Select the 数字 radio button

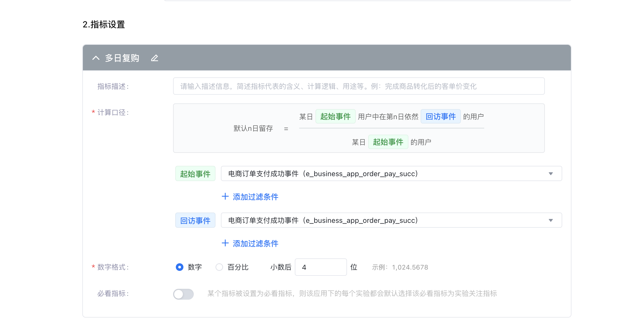[x=180, y=267]
